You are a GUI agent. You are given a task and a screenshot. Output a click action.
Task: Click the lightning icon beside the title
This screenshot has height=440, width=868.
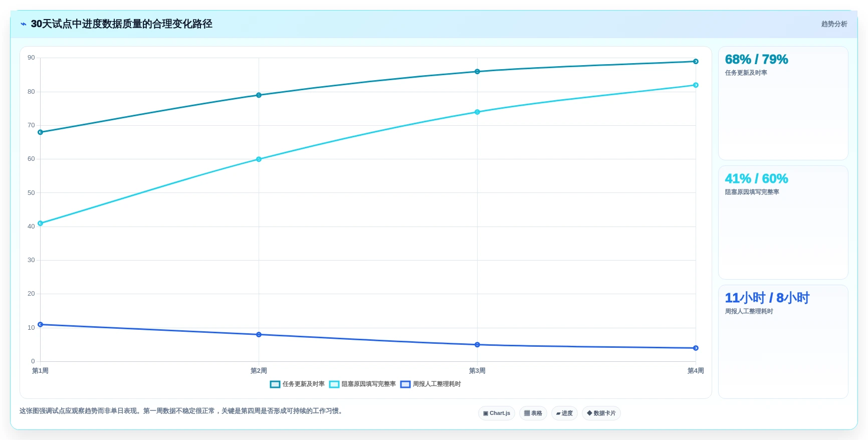pyautogui.click(x=23, y=24)
